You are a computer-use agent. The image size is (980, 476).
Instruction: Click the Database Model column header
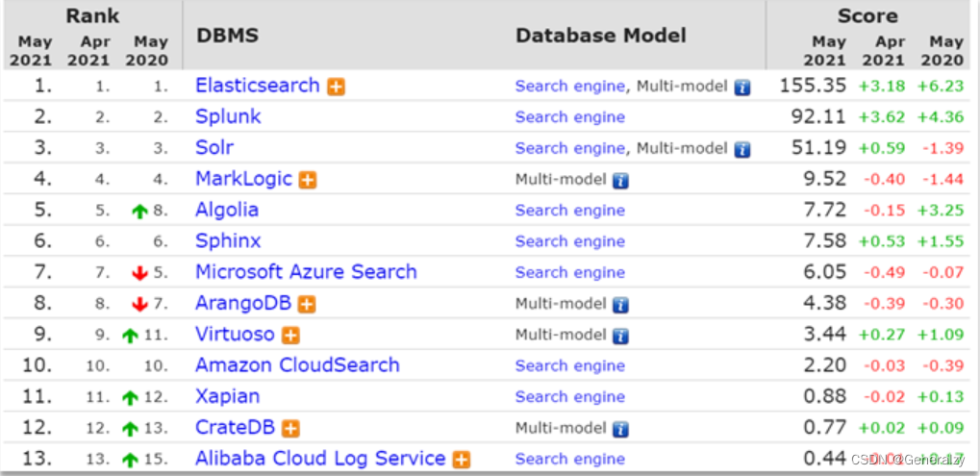point(601,36)
